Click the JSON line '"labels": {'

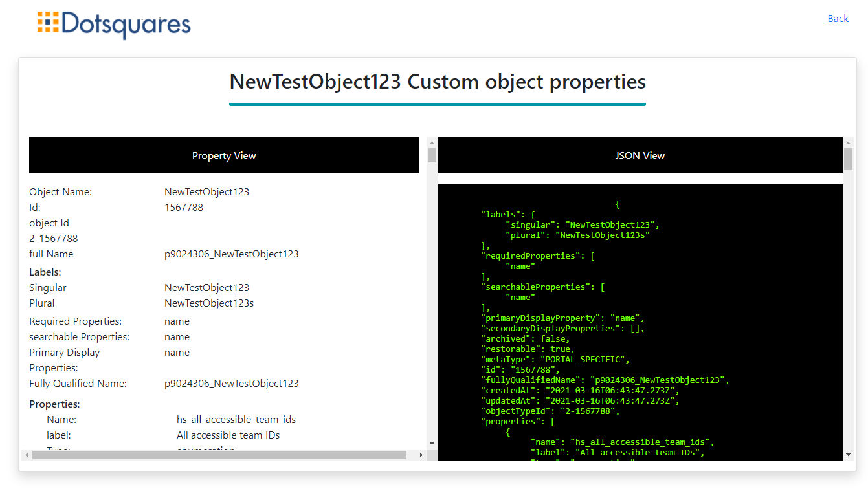click(x=508, y=215)
